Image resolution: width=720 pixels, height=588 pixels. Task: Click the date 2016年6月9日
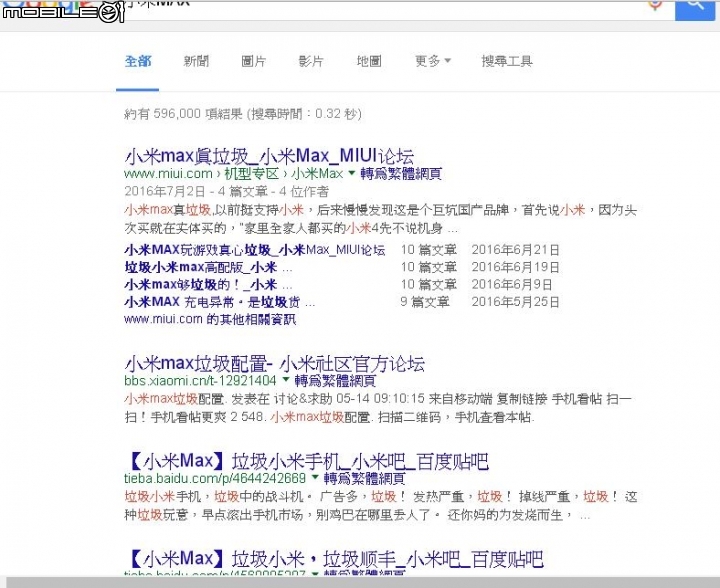pyautogui.click(x=512, y=285)
